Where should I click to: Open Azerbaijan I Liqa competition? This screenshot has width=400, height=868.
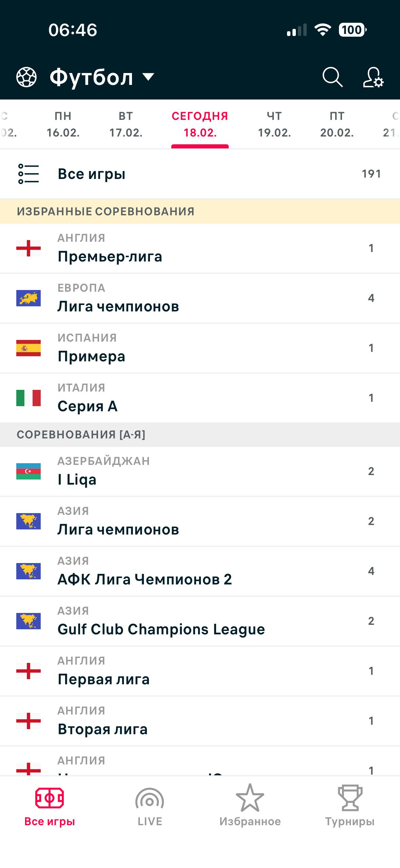pyautogui.click(x=200, y=471)
